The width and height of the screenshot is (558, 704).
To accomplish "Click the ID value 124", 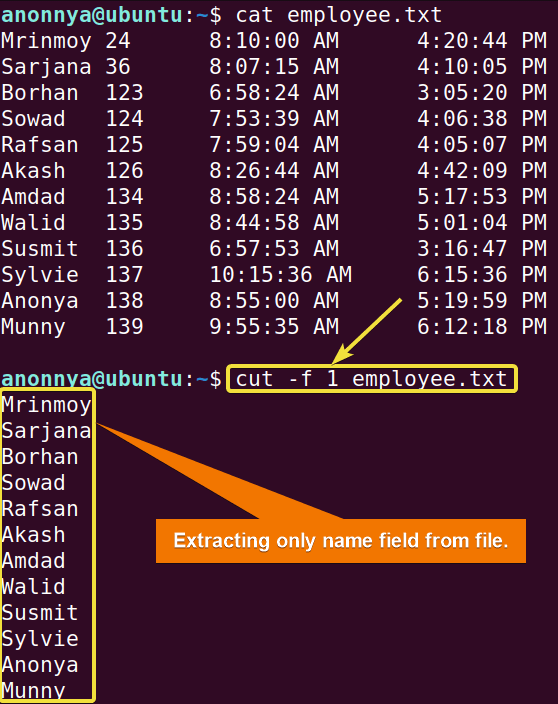I will [124, 119].
